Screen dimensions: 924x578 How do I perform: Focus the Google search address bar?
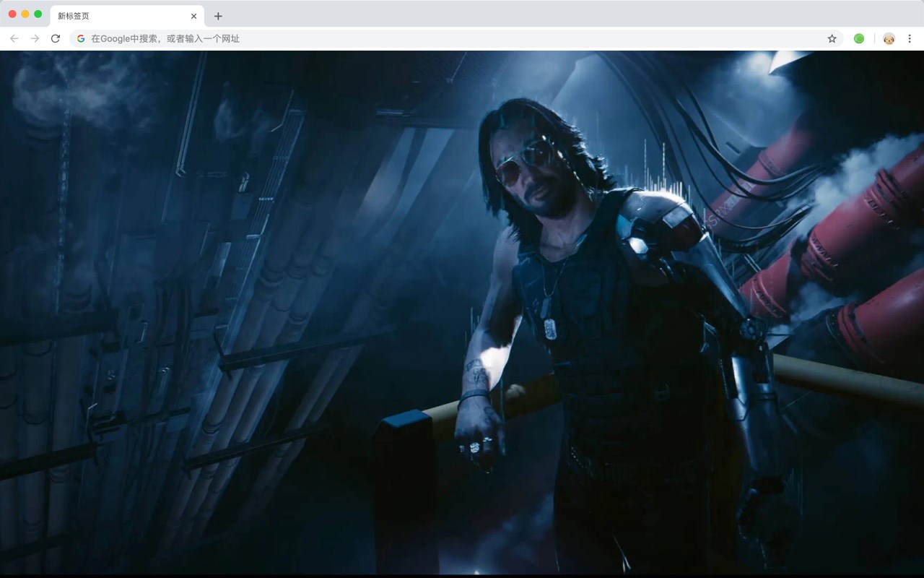click(456, 38)
